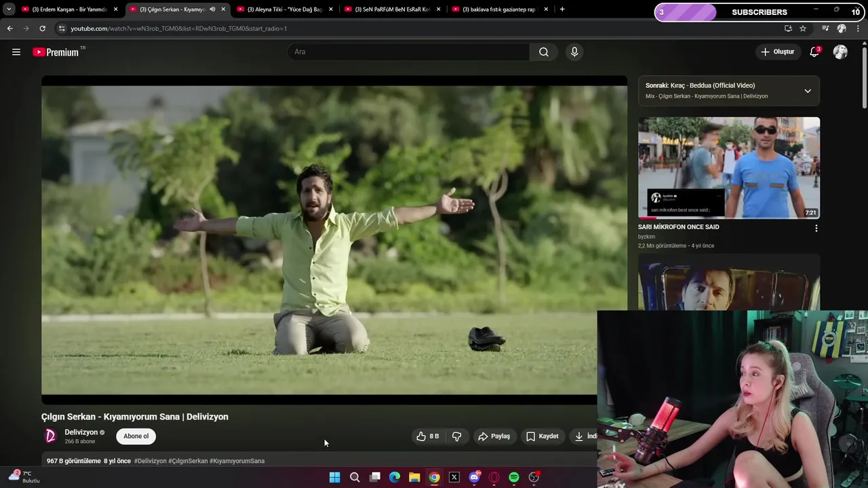Click the #Delivizyon hashtag

coord(150,461)
